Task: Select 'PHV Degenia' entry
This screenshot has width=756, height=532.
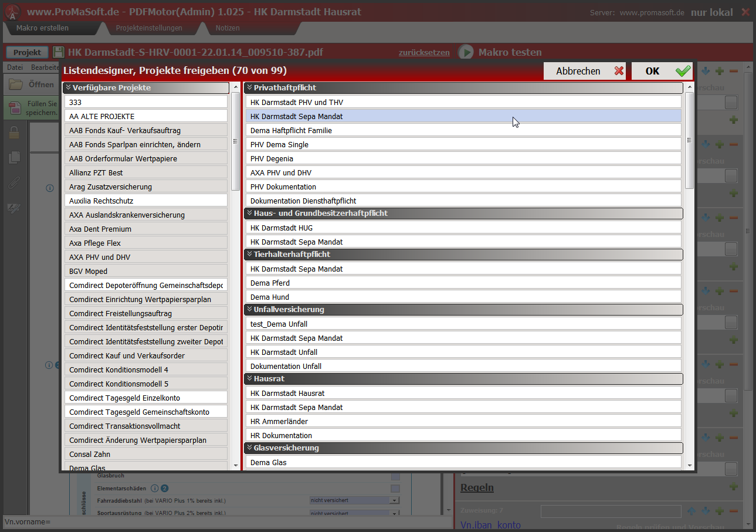Action: pyautogui.click(x=464, y=158)
